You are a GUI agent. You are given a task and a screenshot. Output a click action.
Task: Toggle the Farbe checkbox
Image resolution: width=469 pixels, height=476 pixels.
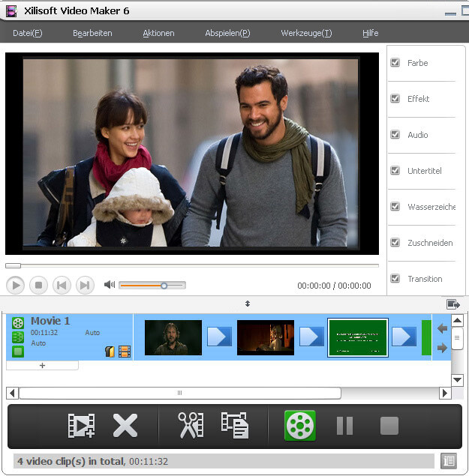pos(395,62)
